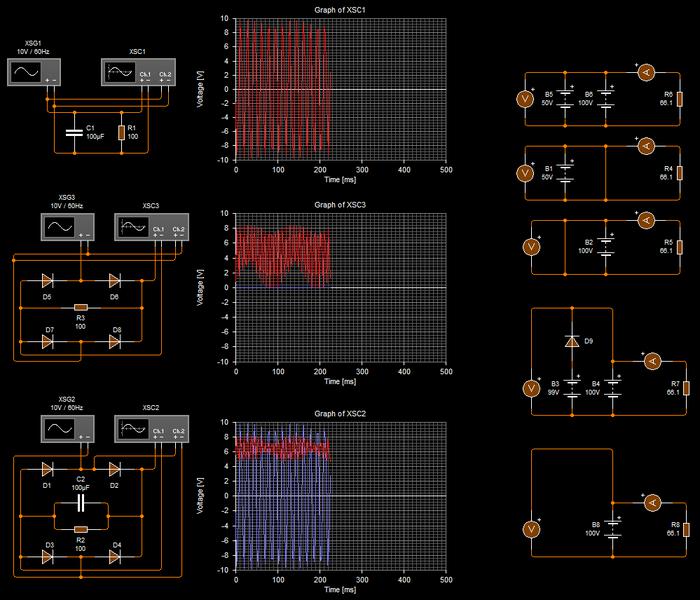Screen dimensions: 700x600
Task: Select diode D9 above battery B3
Action: (571, 342)
